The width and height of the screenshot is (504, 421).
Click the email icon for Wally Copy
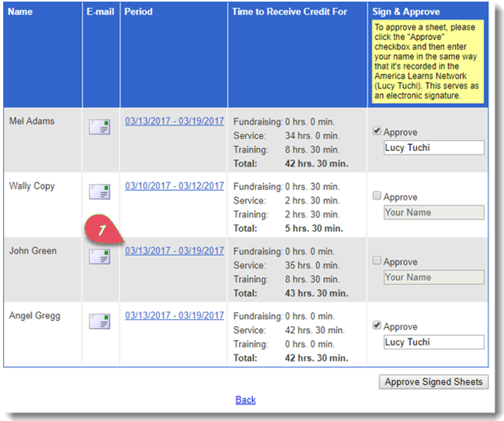[99, 193]
